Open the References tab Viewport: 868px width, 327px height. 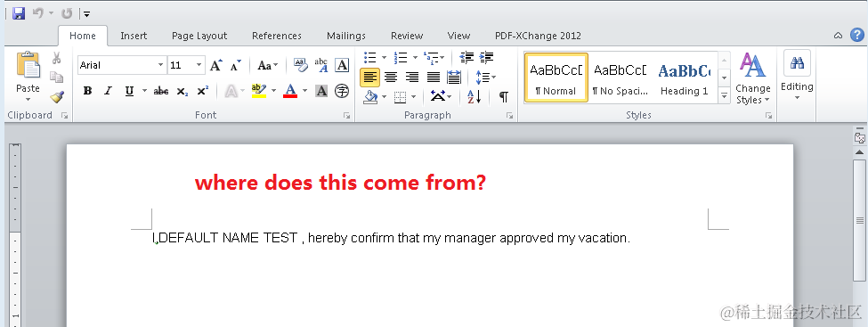(x=276, y=36)
